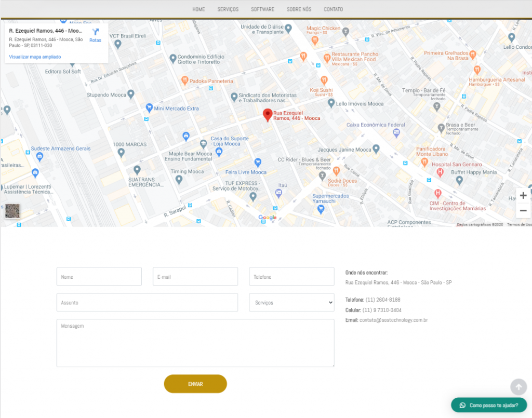Viewport: 532px width, 418px height.
Task: Click the contato@sostechnology.com.br email text
Action: click(394, 320)
